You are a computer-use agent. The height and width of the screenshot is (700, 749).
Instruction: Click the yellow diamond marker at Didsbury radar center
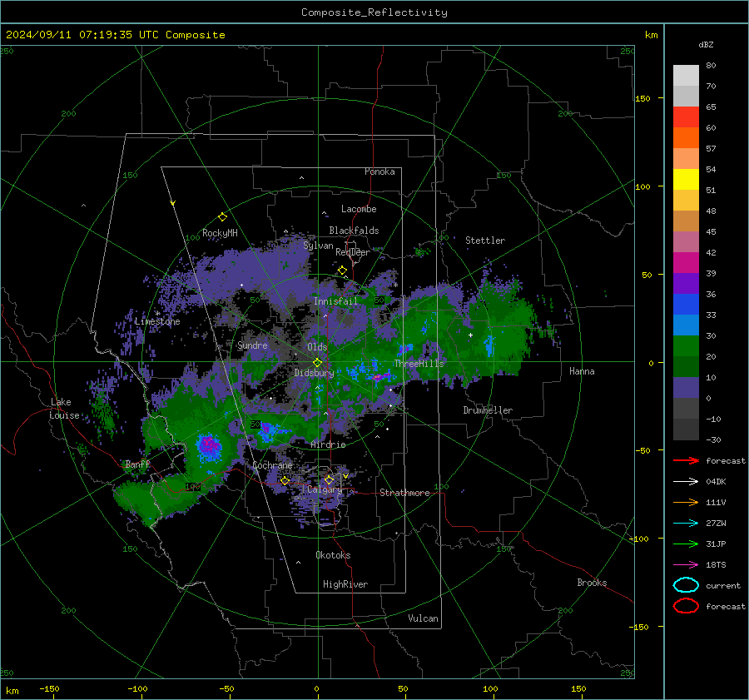coord(317,363)
